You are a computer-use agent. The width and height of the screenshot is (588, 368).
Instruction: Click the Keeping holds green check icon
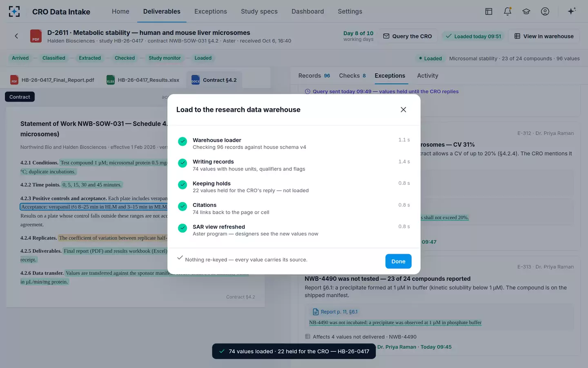click(183, 185)
